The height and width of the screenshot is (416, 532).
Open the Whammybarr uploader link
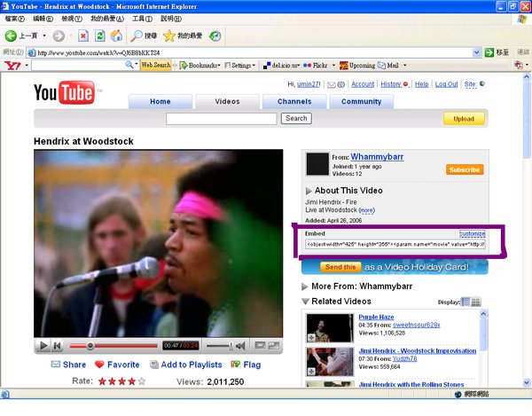[377, 157]
